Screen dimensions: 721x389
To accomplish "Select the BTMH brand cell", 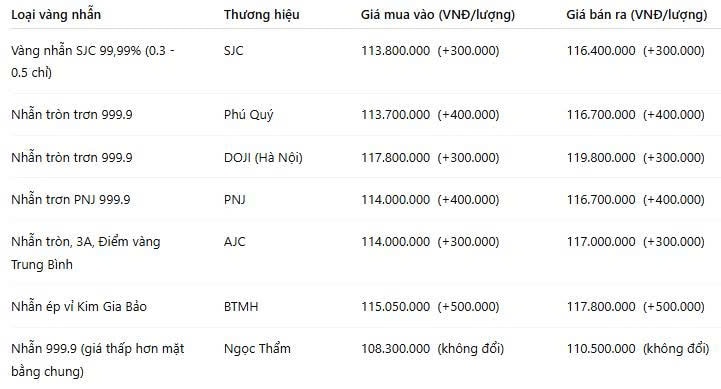I will 241,307.
